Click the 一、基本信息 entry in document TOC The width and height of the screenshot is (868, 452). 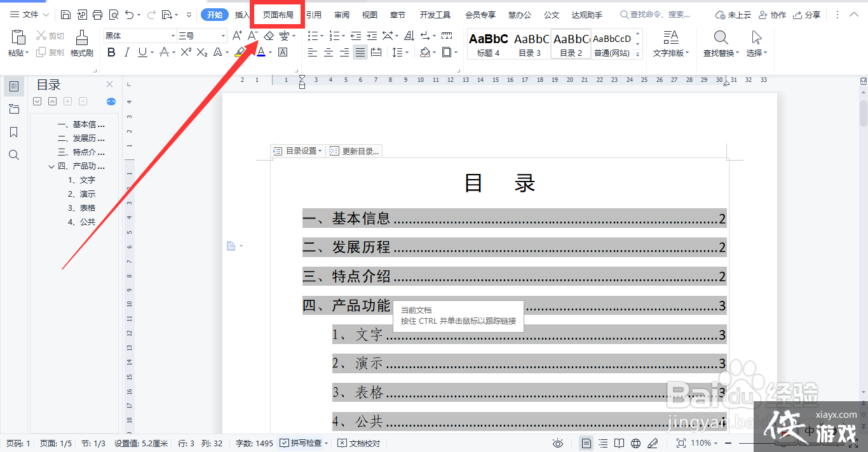(x=346, y=219)
